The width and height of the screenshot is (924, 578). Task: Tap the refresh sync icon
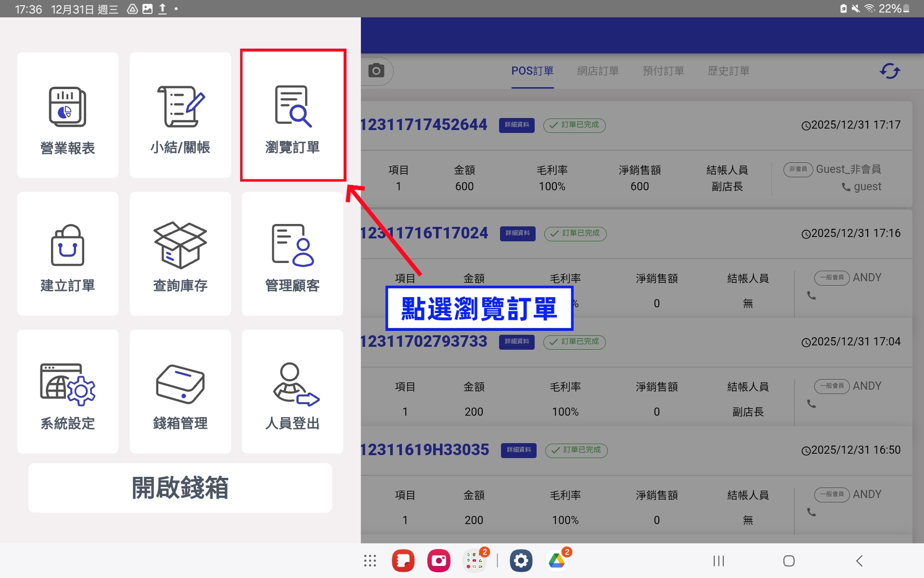pyautogui.click(x=890, y=71)
